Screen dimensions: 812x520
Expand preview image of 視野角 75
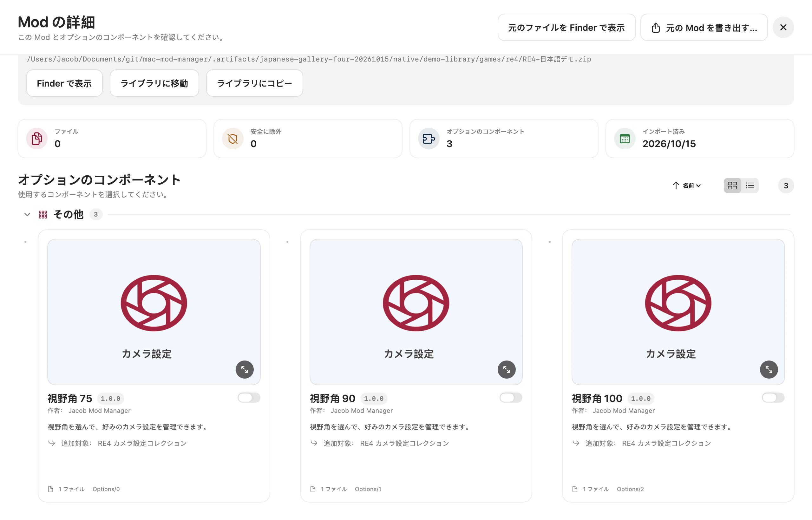click(245, 369)
